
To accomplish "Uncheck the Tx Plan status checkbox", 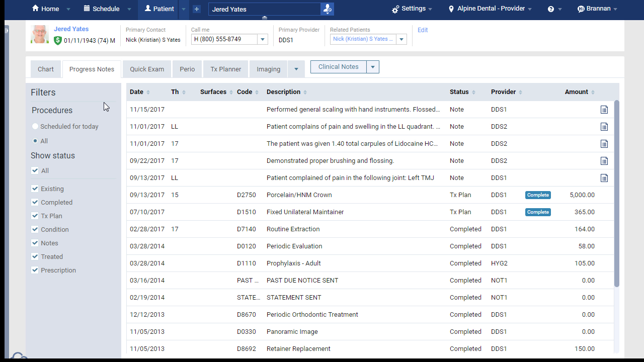I will (35, 216).
